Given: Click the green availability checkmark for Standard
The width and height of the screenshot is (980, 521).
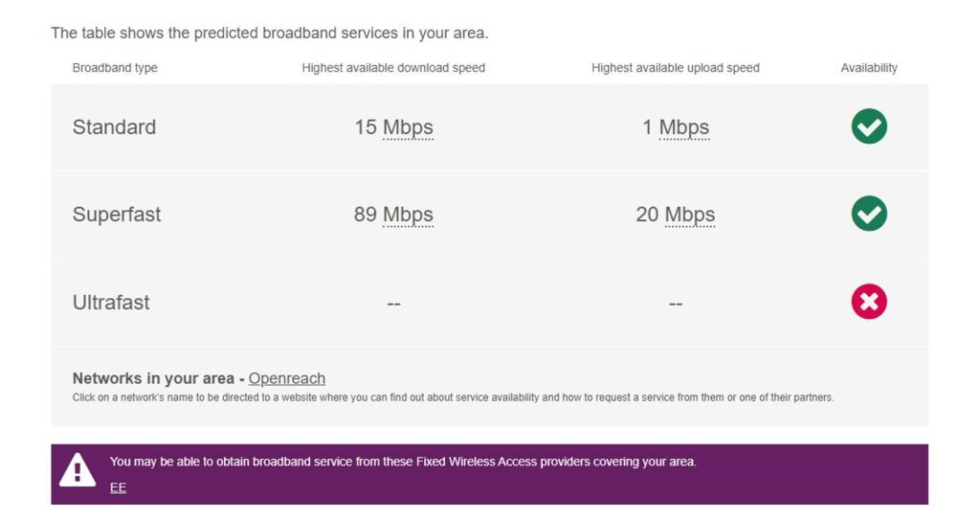Looking at the screenshot, I should pyautogui.click(x=869, y=126).
